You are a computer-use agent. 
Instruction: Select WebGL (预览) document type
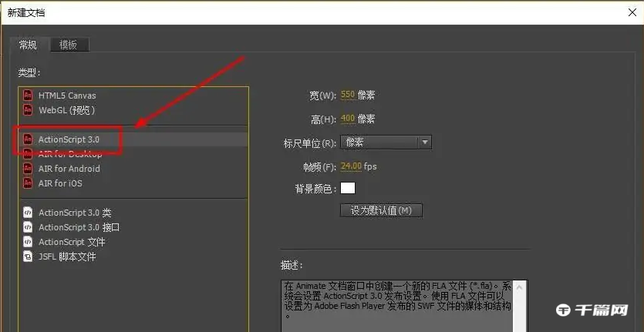133,110
